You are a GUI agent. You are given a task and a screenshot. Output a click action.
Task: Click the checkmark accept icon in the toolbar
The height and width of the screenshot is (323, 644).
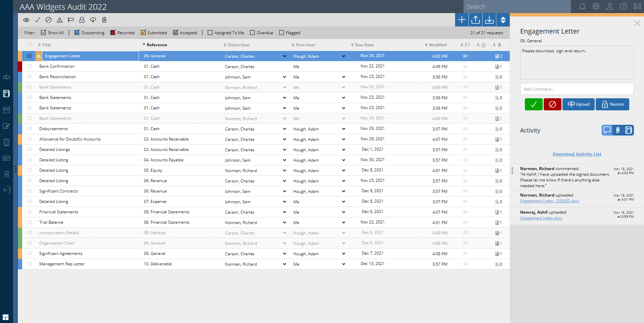37,20
